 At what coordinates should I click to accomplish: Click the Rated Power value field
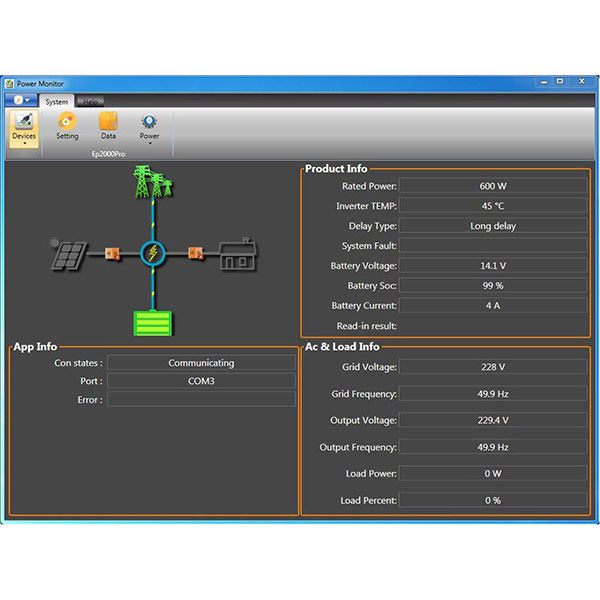[x=493, y=186]
